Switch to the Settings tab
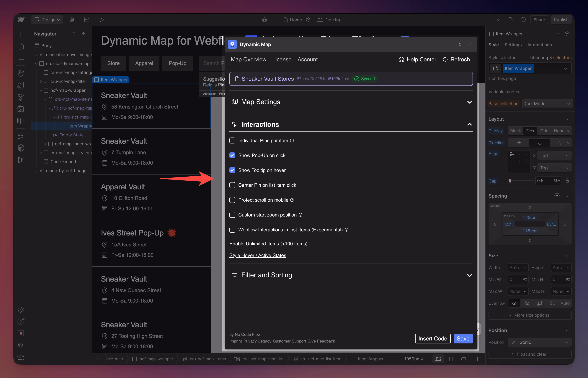The height and width of the screenshot is (378, 588). pyautogui.click(x=513, y=45)
